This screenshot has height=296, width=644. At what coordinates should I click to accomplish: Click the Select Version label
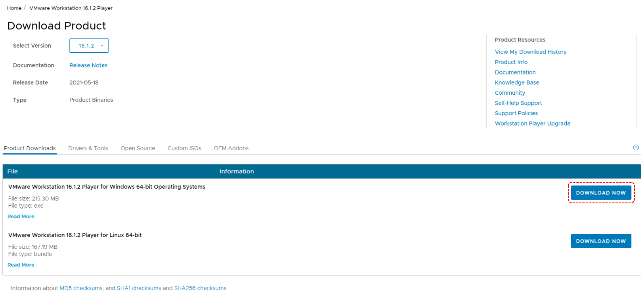click(32, 46)
